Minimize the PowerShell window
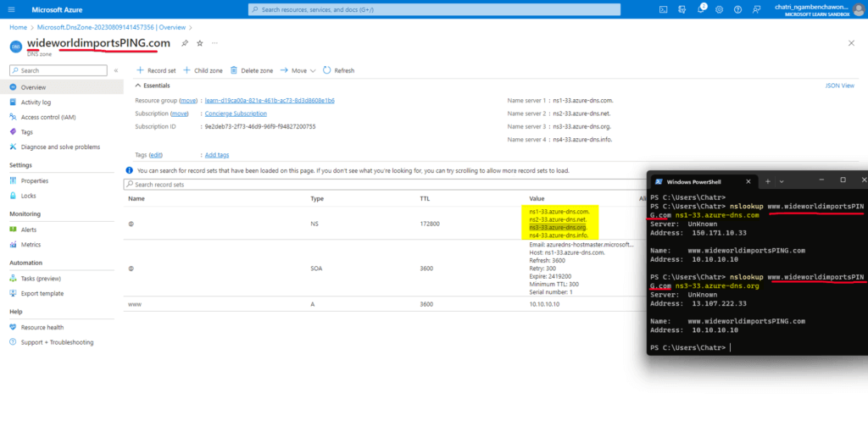 click(x=822, y=180)
